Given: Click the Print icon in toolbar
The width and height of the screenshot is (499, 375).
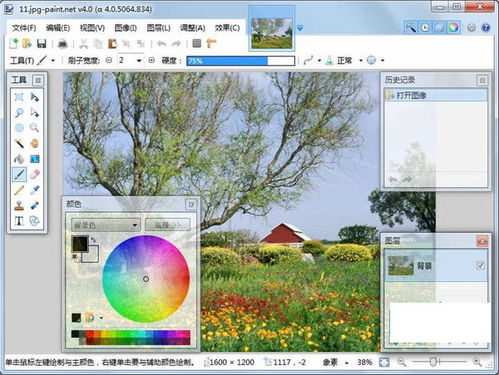Looking at the screenshot, I should pyautogui.click(x=63, y=43).
